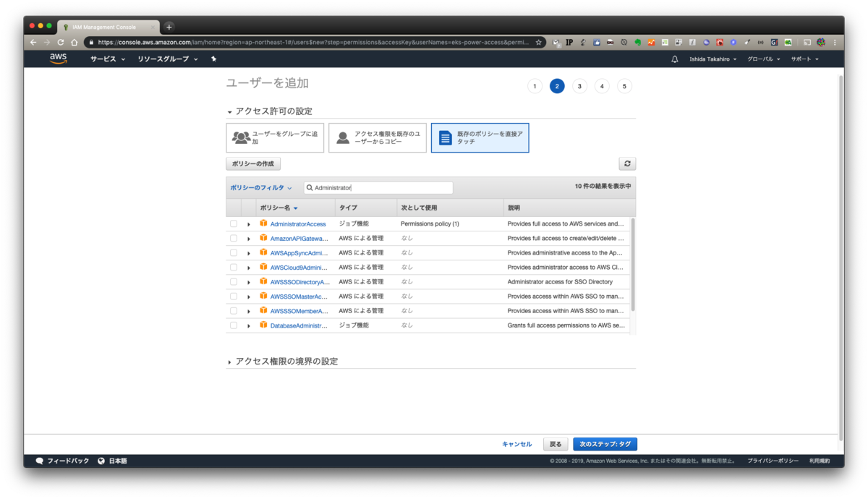Click the G! extension icon

pyautogui.click(x=774, y=42)
